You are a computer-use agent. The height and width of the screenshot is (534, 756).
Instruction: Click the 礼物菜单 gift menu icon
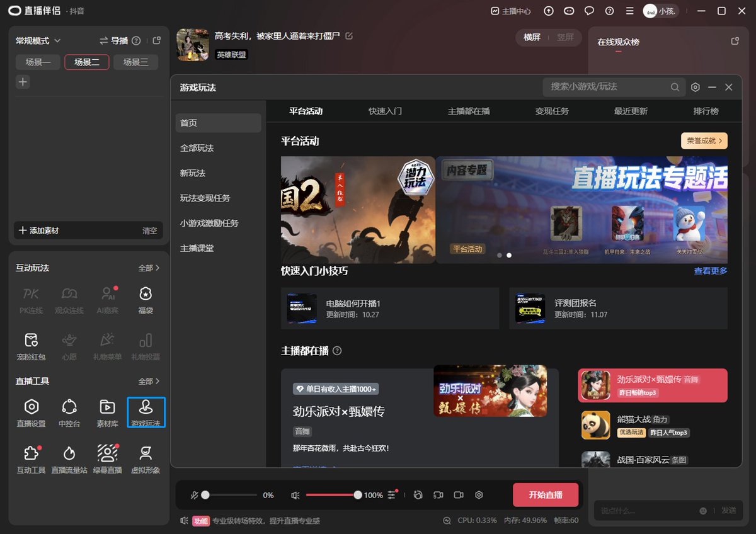(107, 346)
